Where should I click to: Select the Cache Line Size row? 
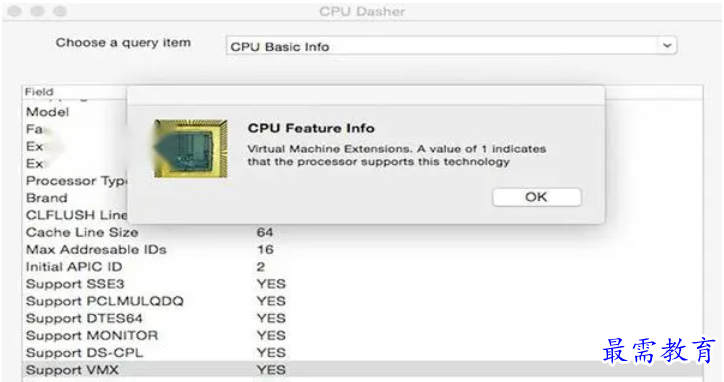[362, 232]
